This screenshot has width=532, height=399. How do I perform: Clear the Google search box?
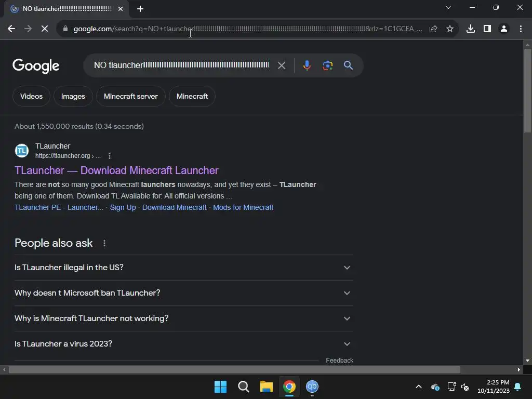coord(282,65)
